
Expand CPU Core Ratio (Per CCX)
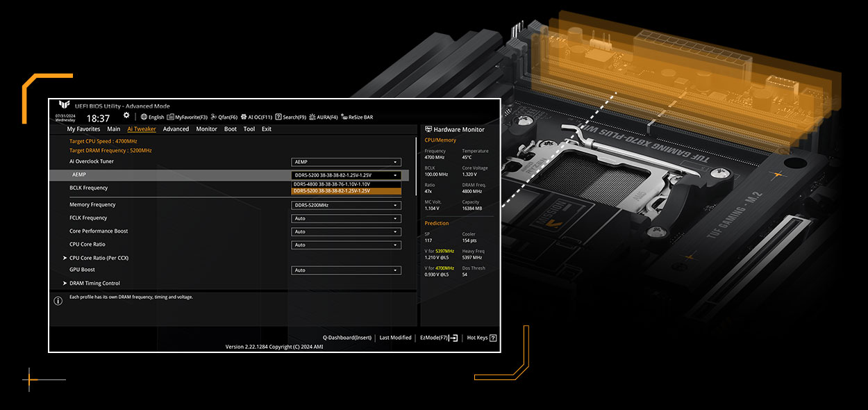tap(99, 258)
